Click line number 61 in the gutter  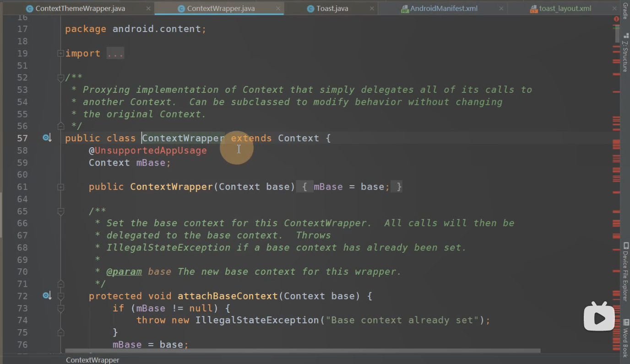tap(22, 187)
